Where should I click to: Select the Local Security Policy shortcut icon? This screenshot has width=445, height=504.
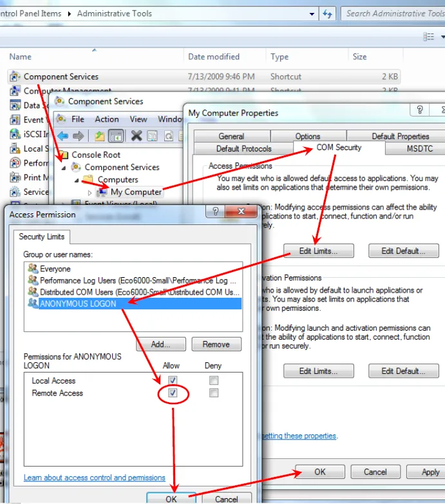[x=15, y=148]
